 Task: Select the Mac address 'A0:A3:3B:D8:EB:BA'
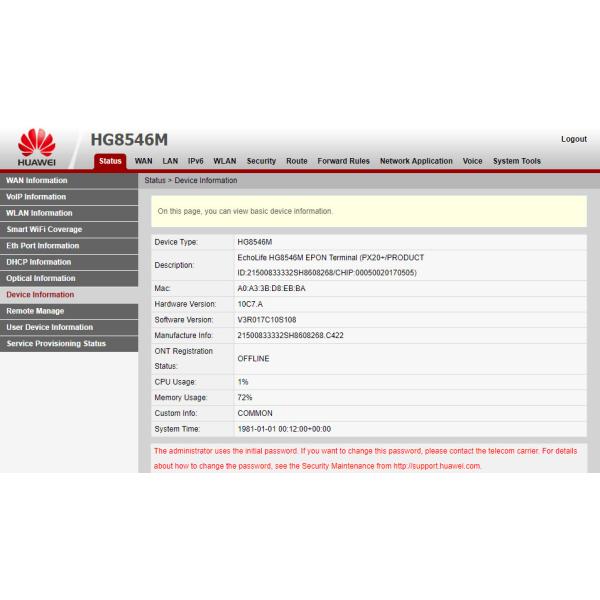point(271,288)
